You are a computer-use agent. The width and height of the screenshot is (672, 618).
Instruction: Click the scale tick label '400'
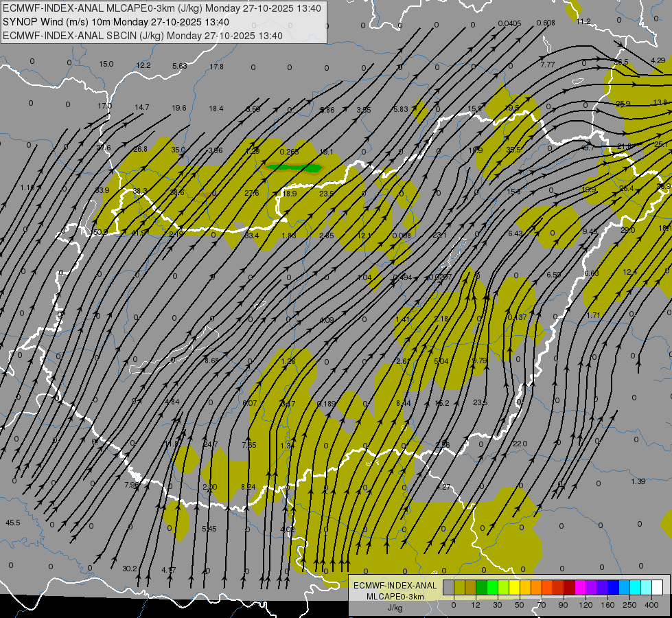(x=651, y=605)
